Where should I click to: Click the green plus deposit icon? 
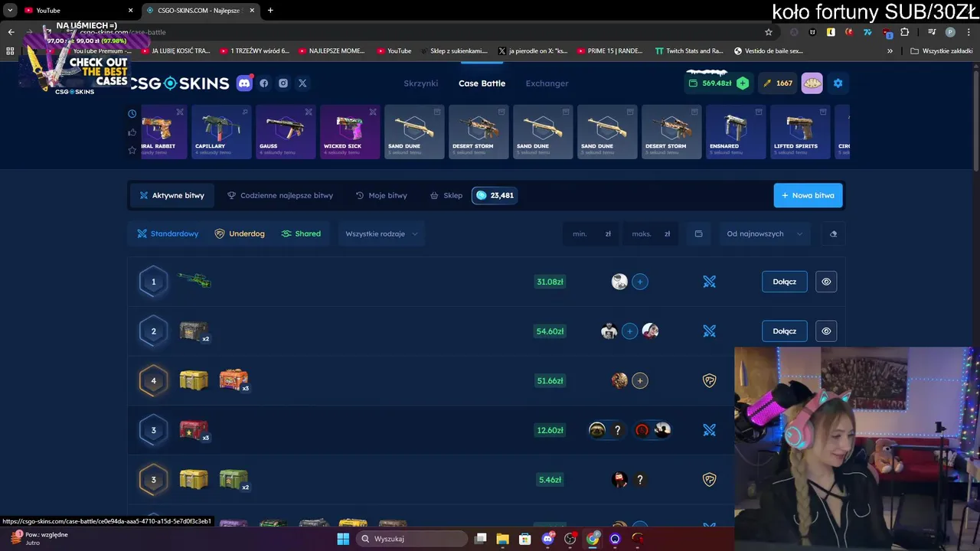point(743,83)
